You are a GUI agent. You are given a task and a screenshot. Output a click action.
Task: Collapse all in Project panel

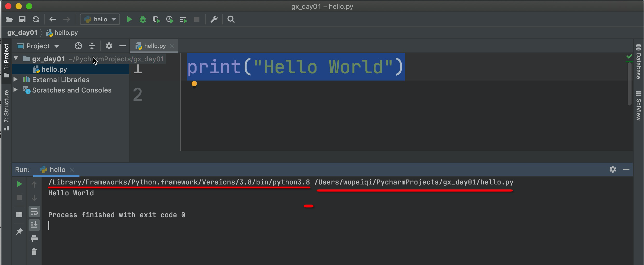pyautogui.click(x=92, y=46)
